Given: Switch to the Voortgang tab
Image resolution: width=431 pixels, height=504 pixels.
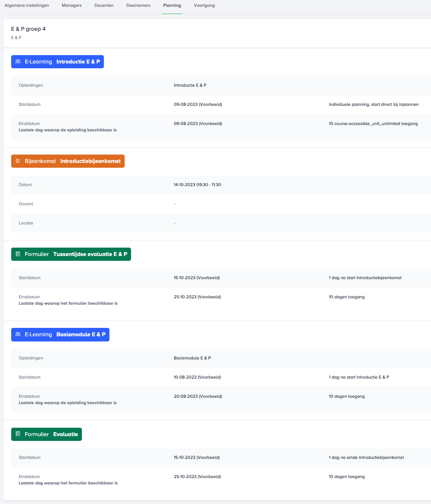Looking at the screenshot, I should coord(204,6).
